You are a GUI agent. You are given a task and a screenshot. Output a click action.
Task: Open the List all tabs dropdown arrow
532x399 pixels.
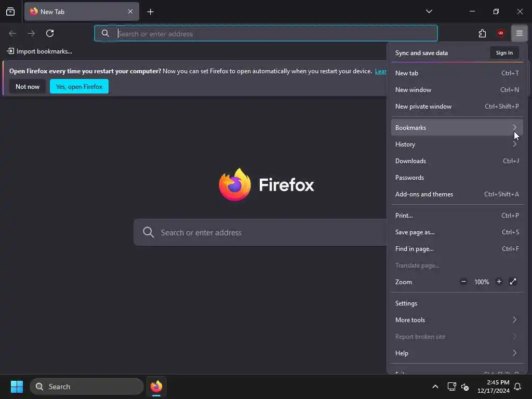[x=429, y=11]
